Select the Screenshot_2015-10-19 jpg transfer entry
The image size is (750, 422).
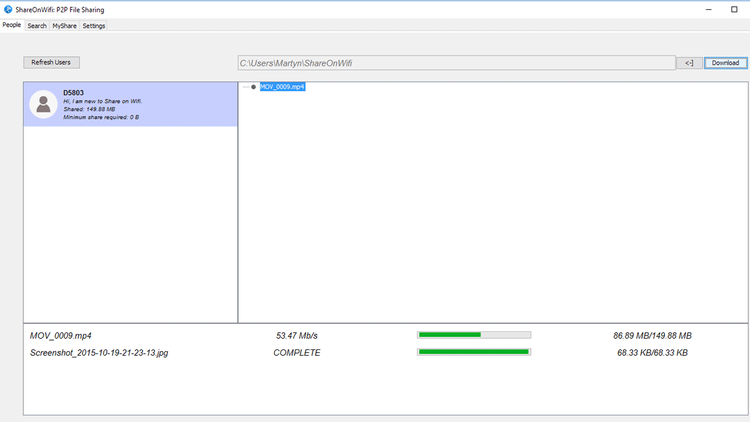coord(99,352)
